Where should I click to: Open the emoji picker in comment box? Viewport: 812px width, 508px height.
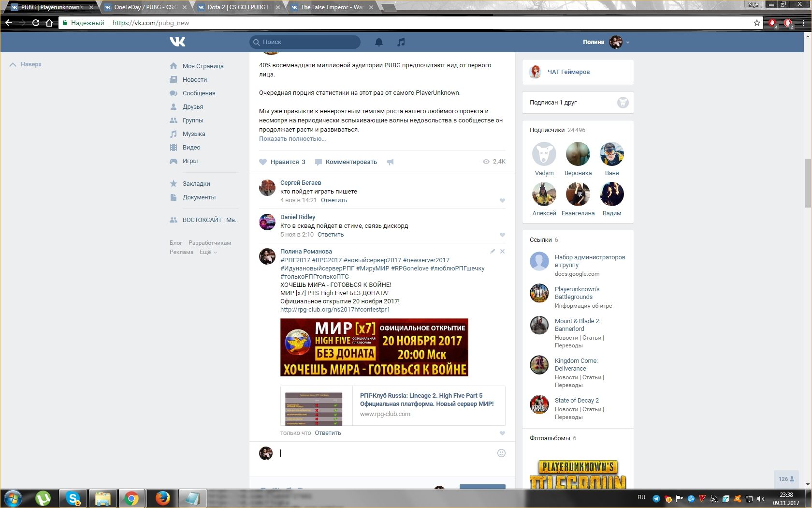pos(501,453)
